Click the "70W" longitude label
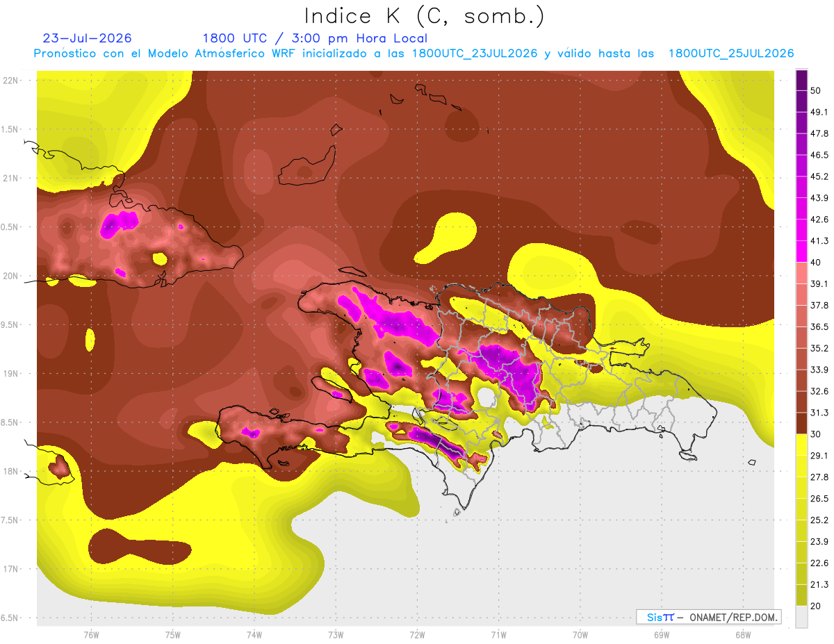Image resolution: width=834 pixels, height=644 pixels. (x=580, y=635)
